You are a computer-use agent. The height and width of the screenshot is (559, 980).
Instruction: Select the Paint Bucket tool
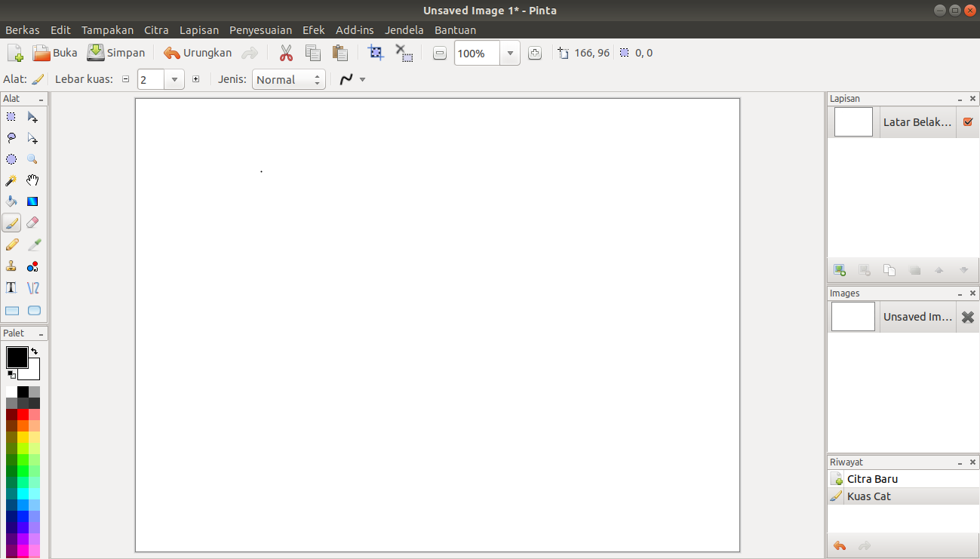11,201
